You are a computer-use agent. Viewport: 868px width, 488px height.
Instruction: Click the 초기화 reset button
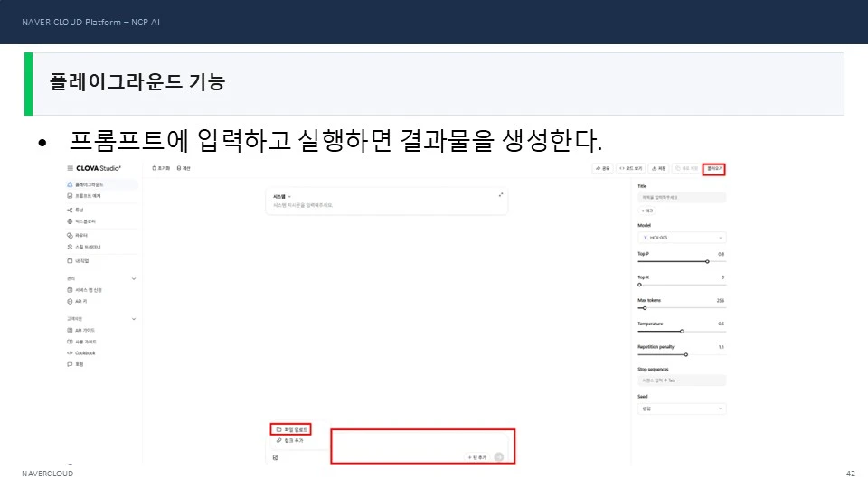coord(161,168)
